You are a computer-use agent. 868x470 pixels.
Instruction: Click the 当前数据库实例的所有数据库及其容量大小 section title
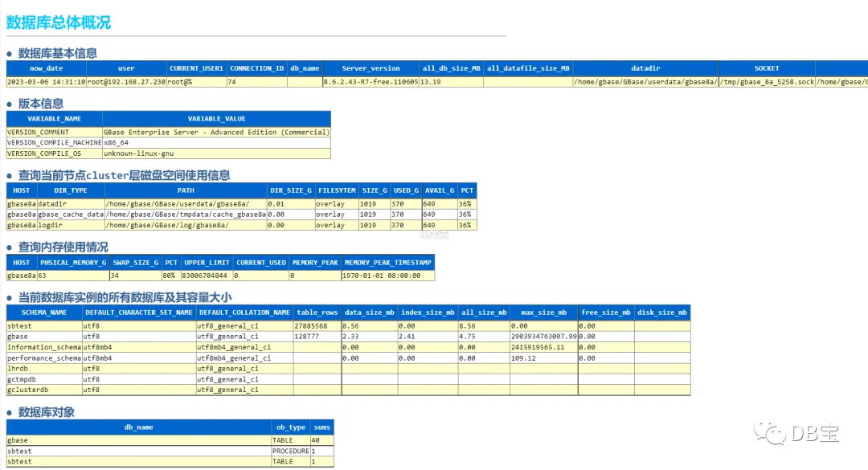click(x=125, y=298)
